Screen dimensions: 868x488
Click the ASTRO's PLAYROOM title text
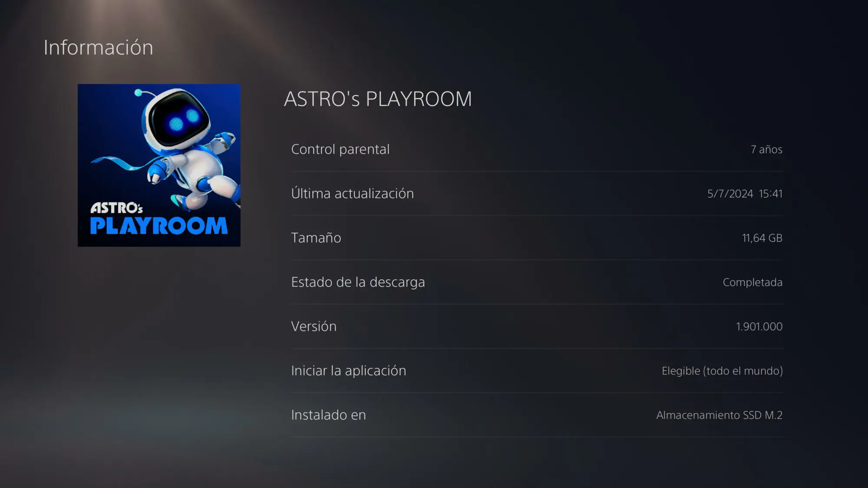pyautogui.click(x=378, y=99)
